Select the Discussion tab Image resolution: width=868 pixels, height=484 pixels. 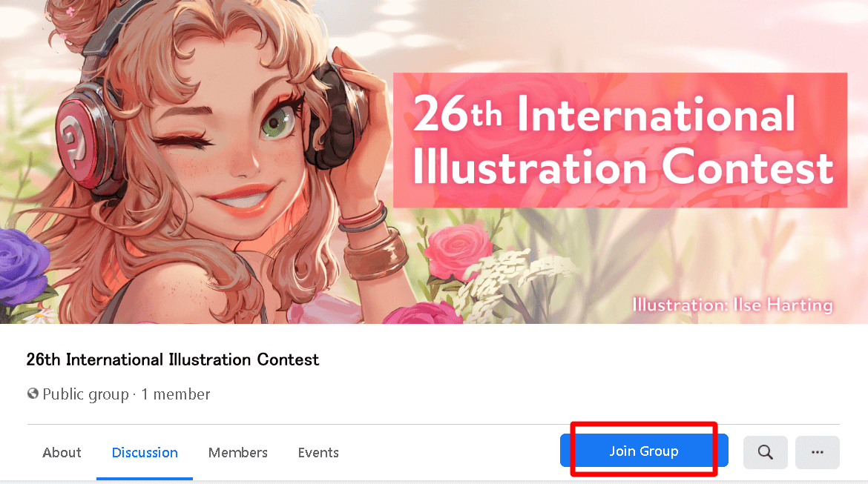[x=145, y=452]
